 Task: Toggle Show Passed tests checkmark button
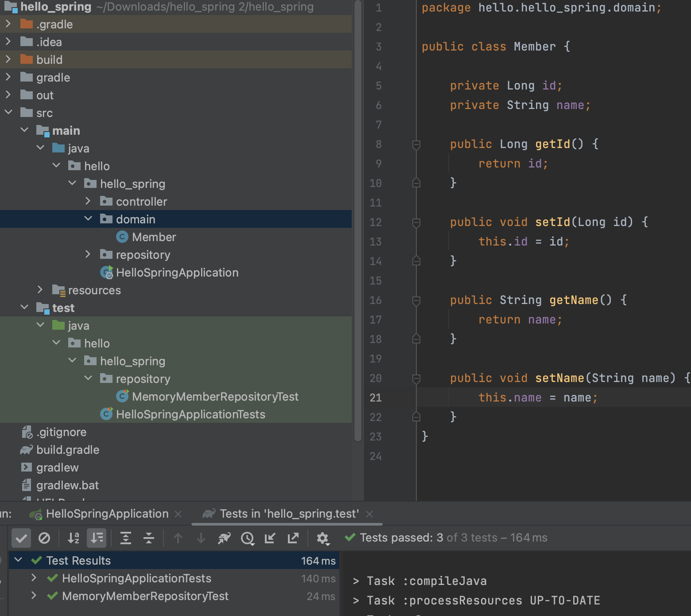pos(21,538)
